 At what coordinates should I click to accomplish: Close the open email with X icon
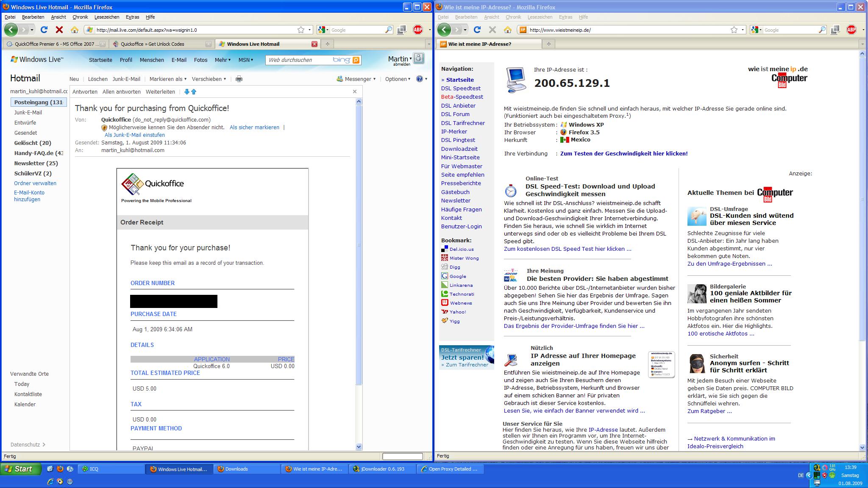(355, 91)
